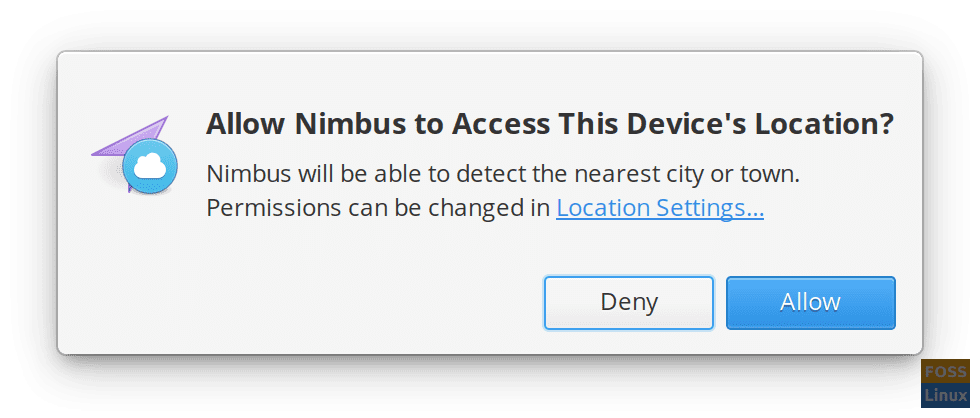The height and width of the screenshot is (418, 980).
Task: Click the word Linux in the watermark
Action: click(945, 395)
